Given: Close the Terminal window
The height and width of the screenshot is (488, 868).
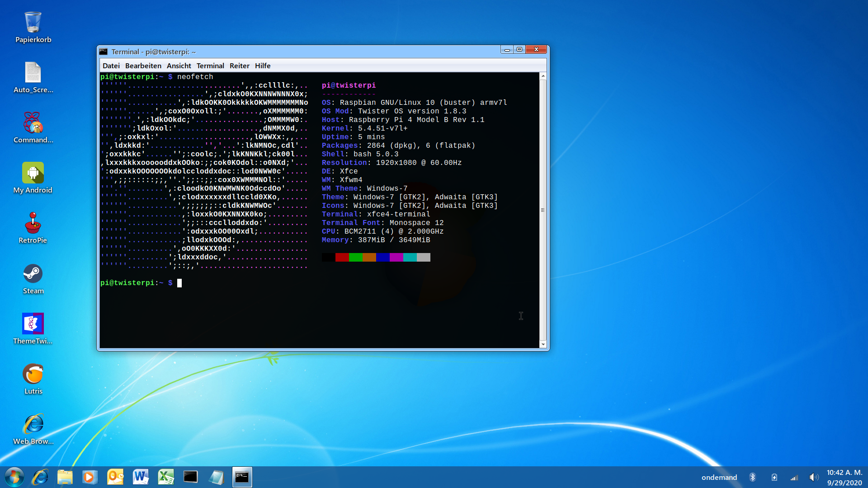Looking at the screenshot, I should click(537, 50).
